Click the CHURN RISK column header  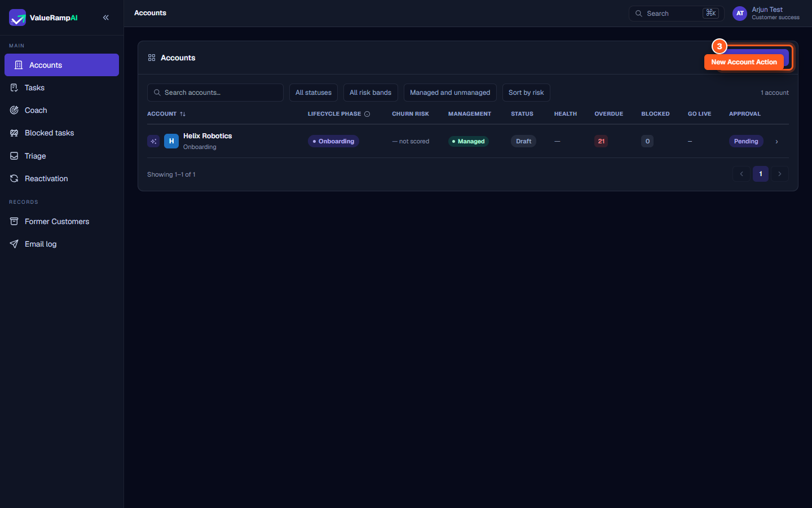coord(411,114)
